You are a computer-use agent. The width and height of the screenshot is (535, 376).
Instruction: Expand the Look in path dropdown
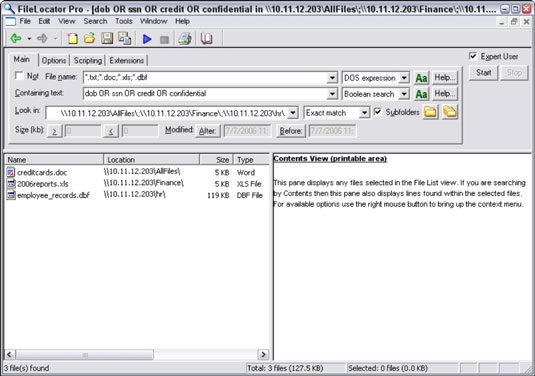(293, 113)
